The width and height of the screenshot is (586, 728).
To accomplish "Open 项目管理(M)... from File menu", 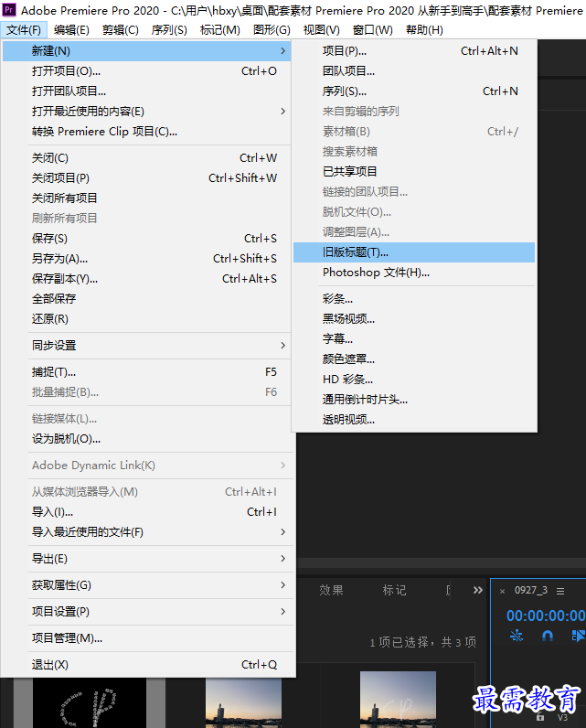I will 146,638.
